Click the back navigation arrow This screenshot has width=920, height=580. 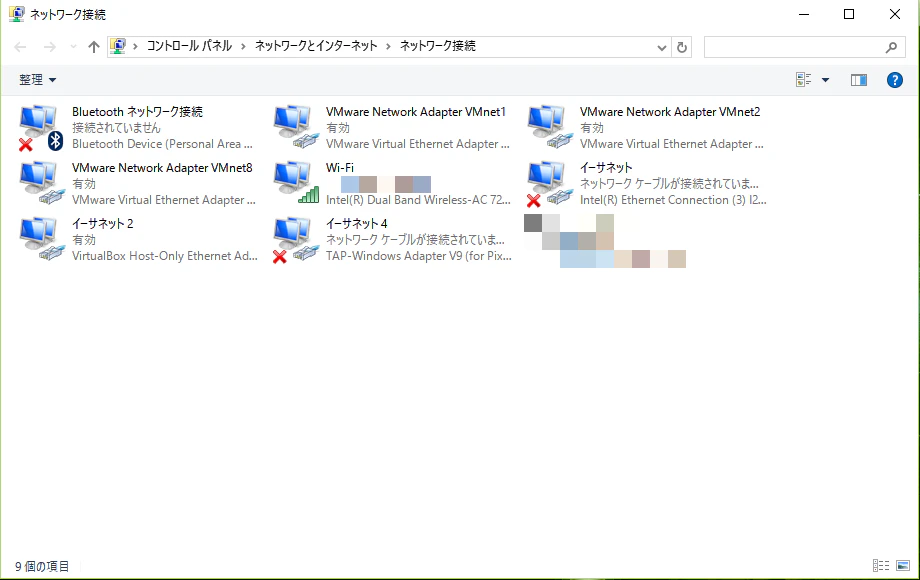[x=18, y=46]
